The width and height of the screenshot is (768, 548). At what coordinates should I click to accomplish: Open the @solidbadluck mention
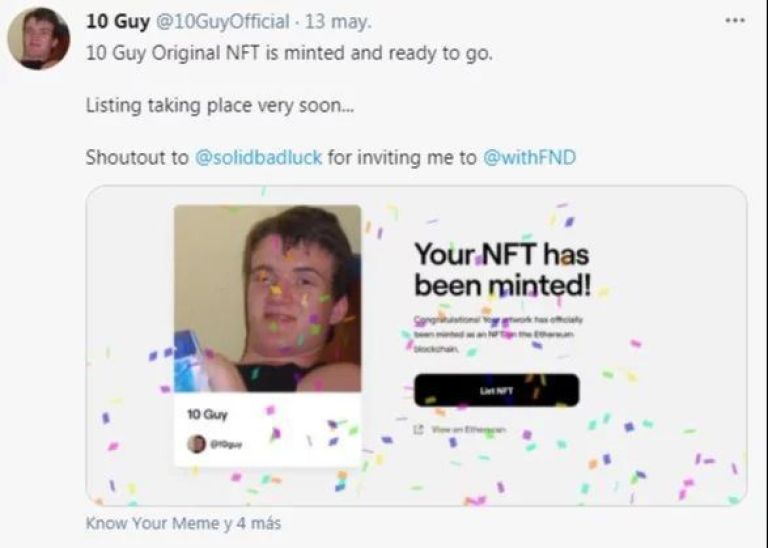[258, 158]
